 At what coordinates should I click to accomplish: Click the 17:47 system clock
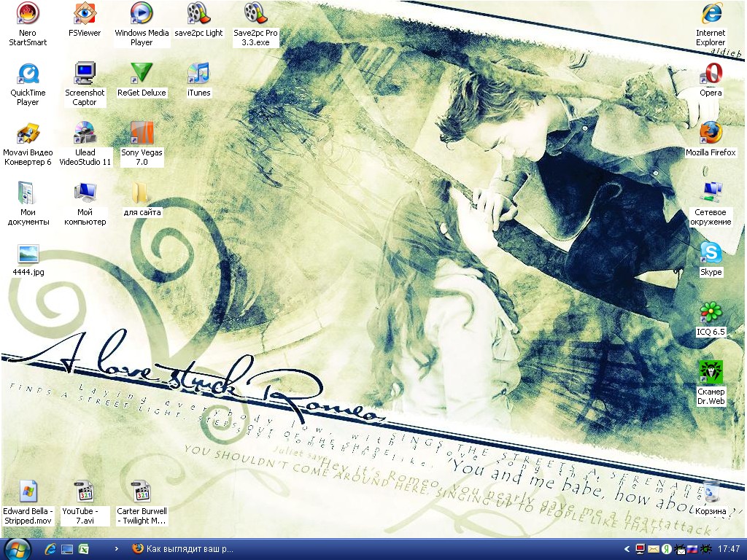[729, 549]
